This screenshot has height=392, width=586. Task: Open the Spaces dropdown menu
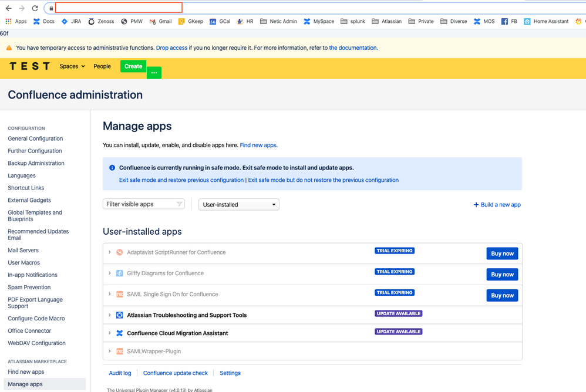72,66
